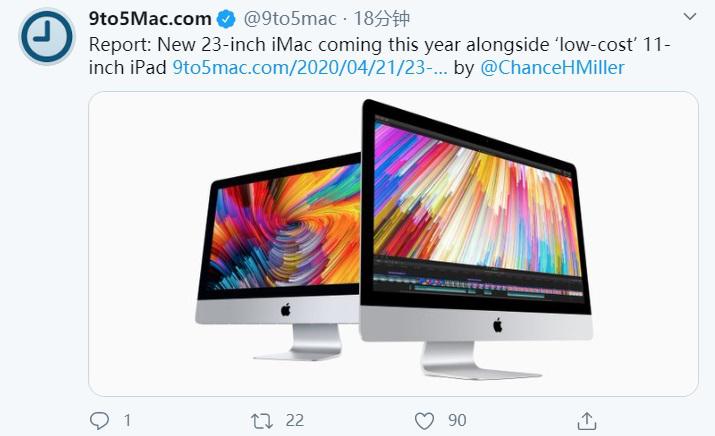Image resolution: width=715 pixels, height=436 pixels.
Task: Click the larger front iMac in image
Action: pyautogui.click(x=476, y=239)
